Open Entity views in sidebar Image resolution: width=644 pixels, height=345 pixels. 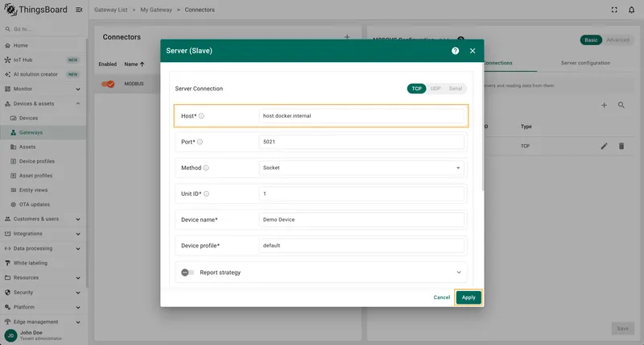pyautogui.click(x=43, y=190)
